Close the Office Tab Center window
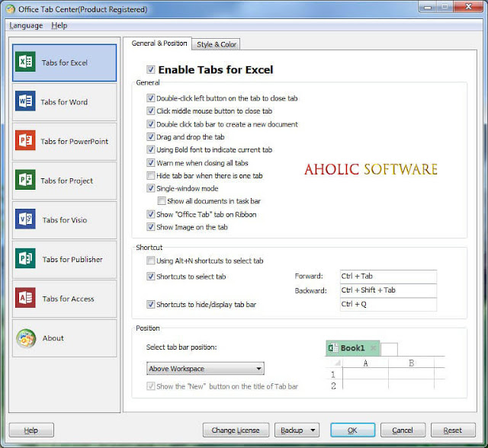This screenshot has height=448, width=488. click(468, 7)
